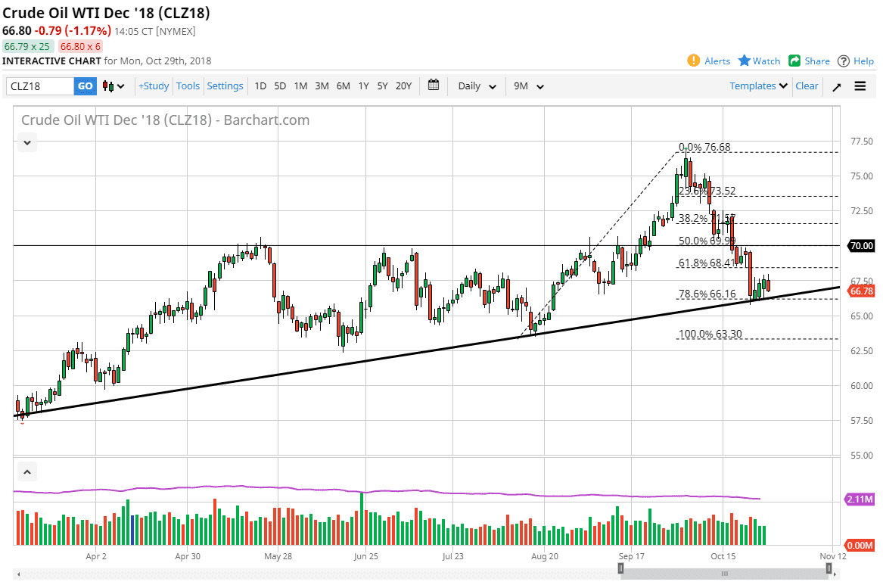Open the 9M range dropdown
The height and width of the screenshot is (588, 883).
point(527,86)
